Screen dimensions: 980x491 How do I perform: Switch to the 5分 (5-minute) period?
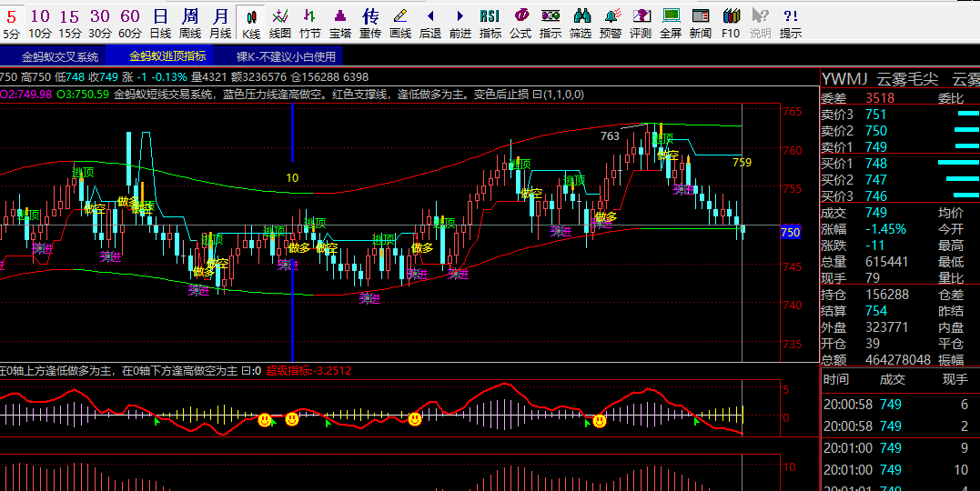click(x=11, y=23)
